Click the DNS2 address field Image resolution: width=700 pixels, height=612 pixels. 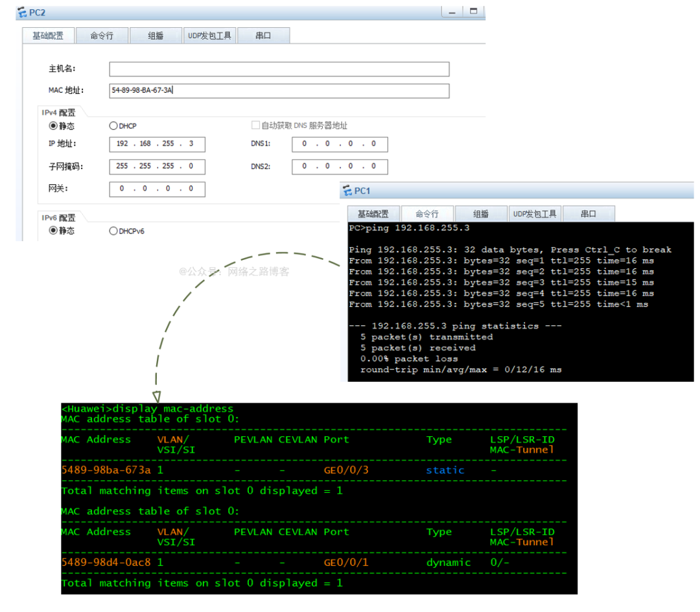click(340, 167)
